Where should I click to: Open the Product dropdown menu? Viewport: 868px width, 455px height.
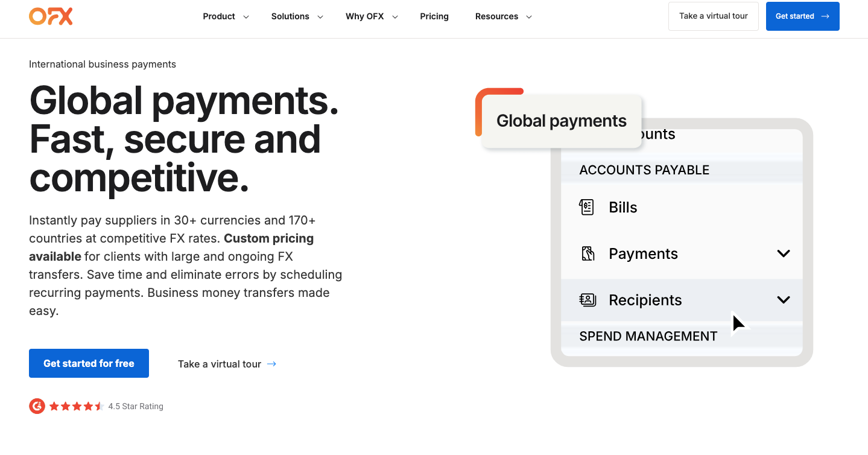pyautogui.click(x=226, y=16)
